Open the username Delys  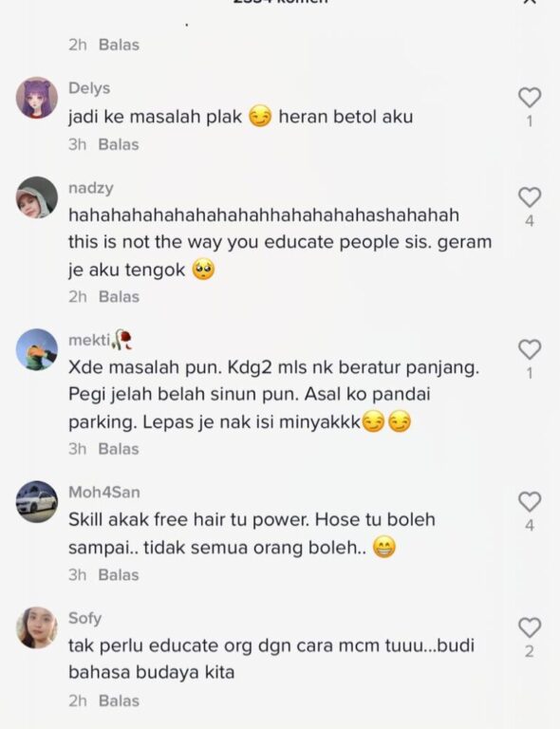tap(89, 88)
